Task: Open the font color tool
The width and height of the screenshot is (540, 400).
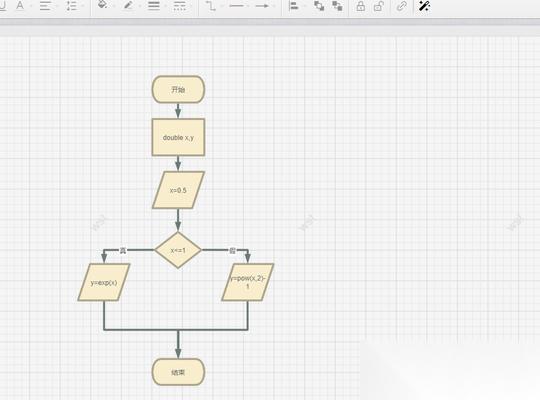Action: [20, 6]
